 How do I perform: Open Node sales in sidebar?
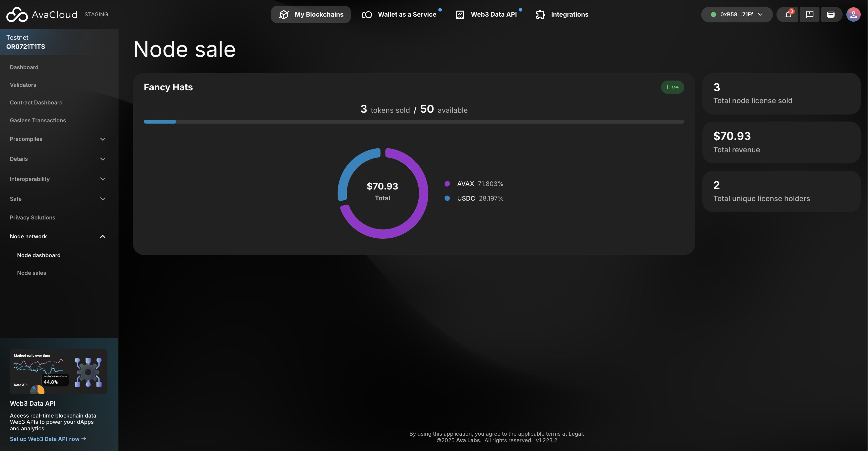pos(32,273)
